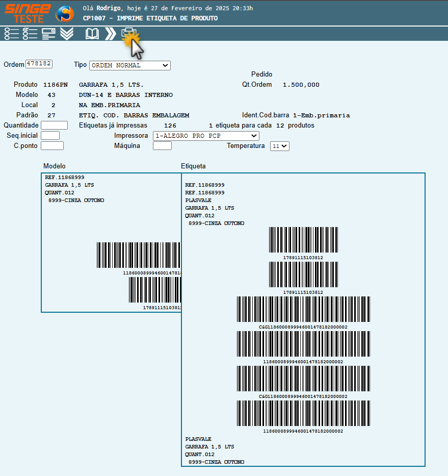Open the Temperatura dropdown
Image resolution: width=448 pixels, height=476 pixels.
coord(279,146)
